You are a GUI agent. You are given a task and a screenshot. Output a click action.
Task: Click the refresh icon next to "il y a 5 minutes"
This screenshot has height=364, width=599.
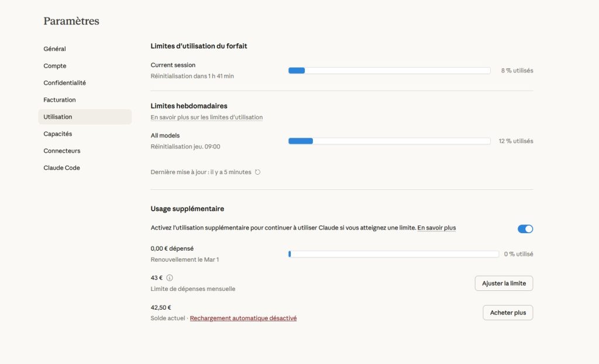tap(256, 172)
